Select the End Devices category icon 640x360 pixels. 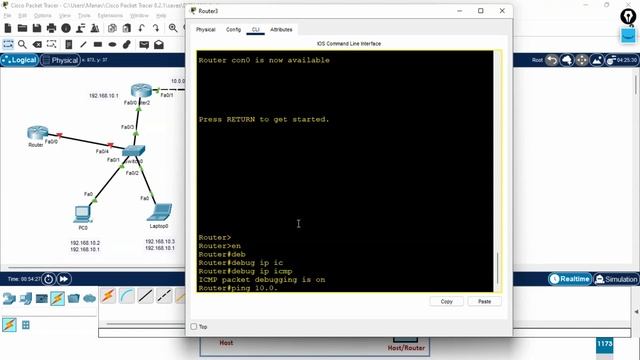pyautogui.click(x=25, y=299)
